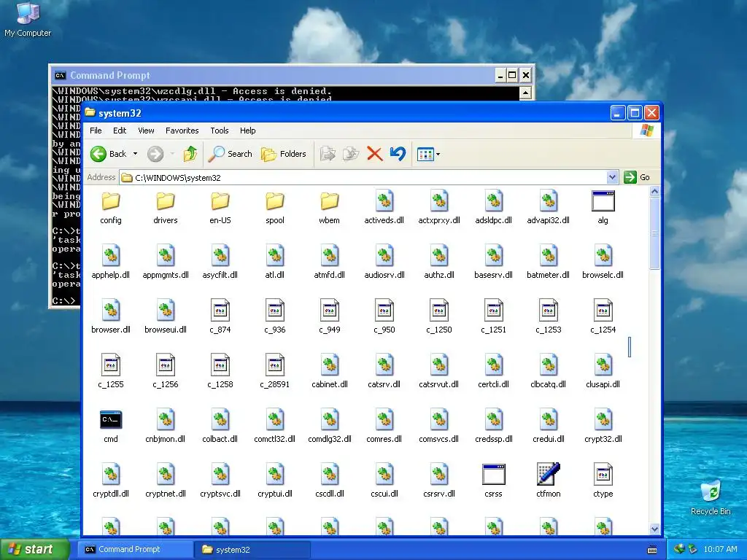The height and width of the screenshot is (560, 747).
Task: Select cabinet.dll file
Action: coord(329,371)
